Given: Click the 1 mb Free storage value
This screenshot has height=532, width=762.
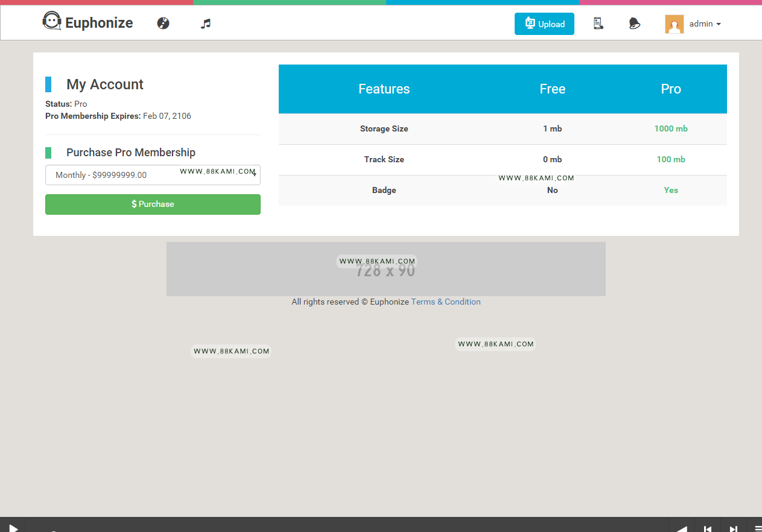Looking at the screenshot, I should click(553, 128).
